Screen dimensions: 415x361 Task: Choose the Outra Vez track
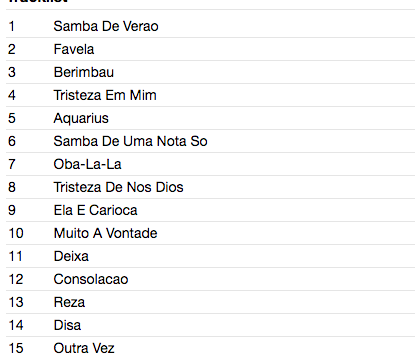tap(210, 348)
